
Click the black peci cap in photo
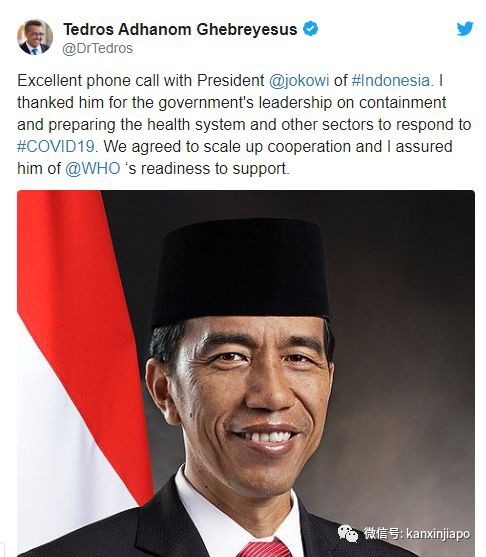(x=242, y=272)
